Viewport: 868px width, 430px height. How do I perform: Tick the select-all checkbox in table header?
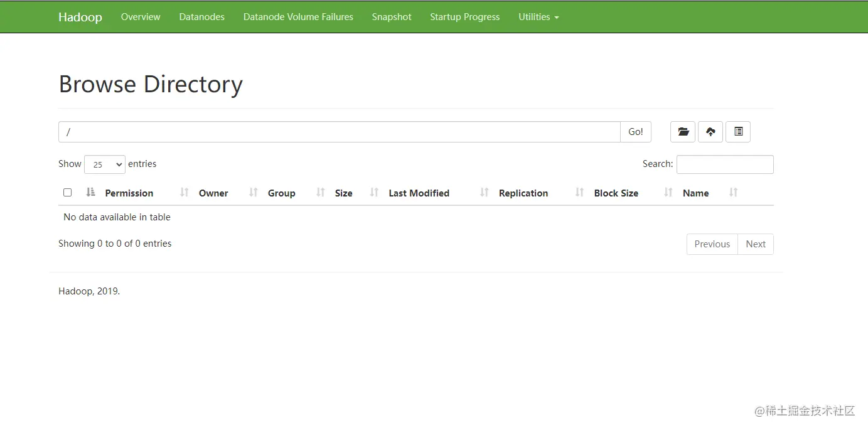pos(68,193)
